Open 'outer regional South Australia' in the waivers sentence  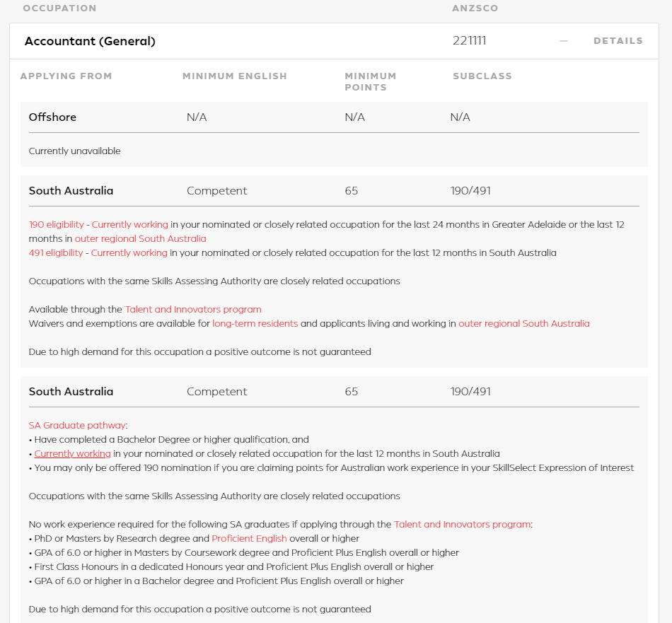524,323
